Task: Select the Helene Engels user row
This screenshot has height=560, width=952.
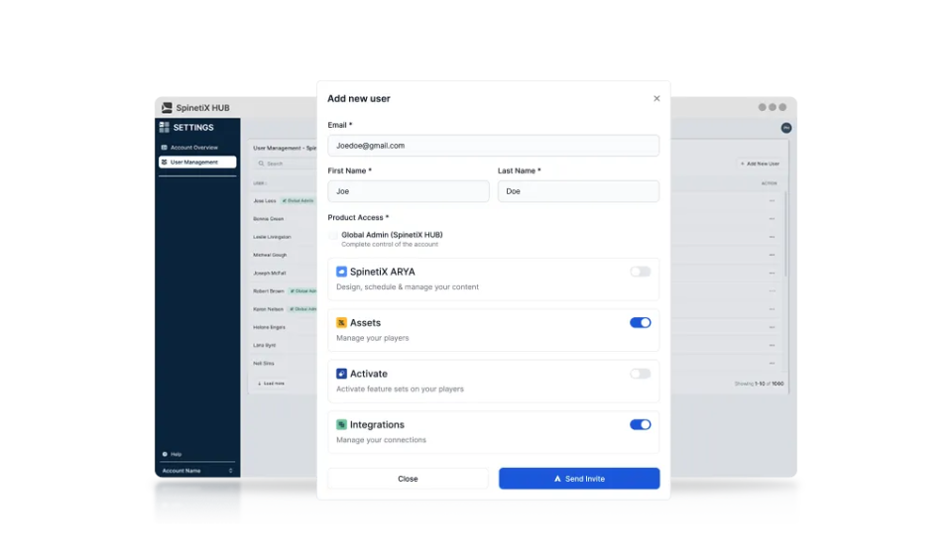Action: pos(285,327)
